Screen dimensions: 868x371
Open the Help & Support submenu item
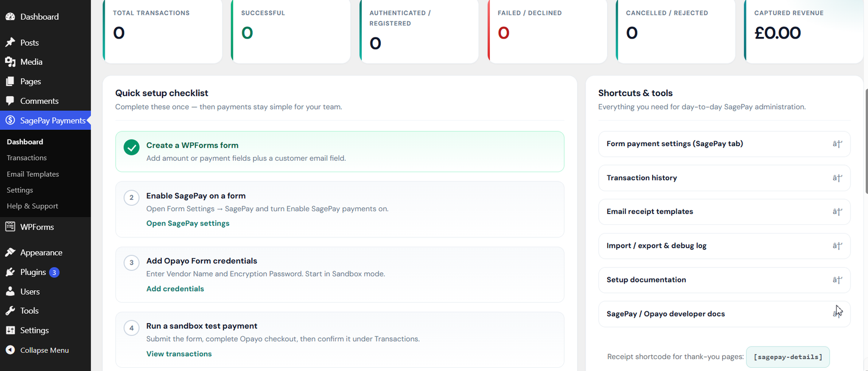(33, 206)
